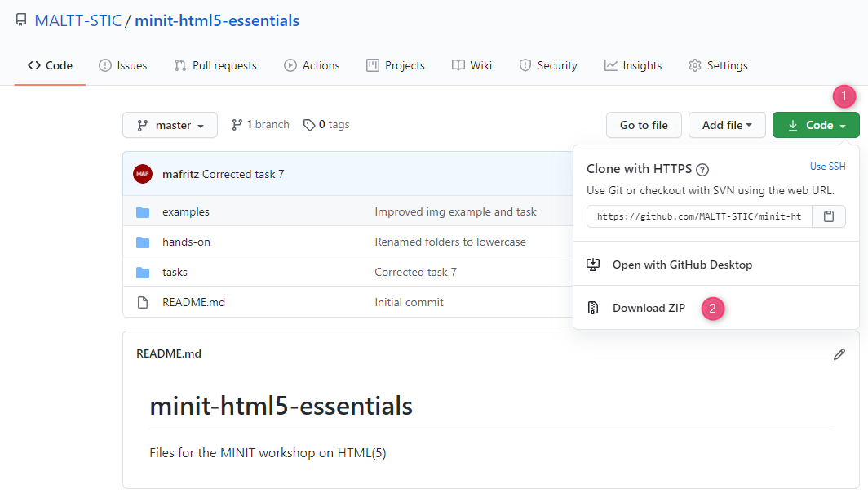Open commit 'Renamed folders to lowercase'
Screen dimensions: 868x498
click(450, 242)
